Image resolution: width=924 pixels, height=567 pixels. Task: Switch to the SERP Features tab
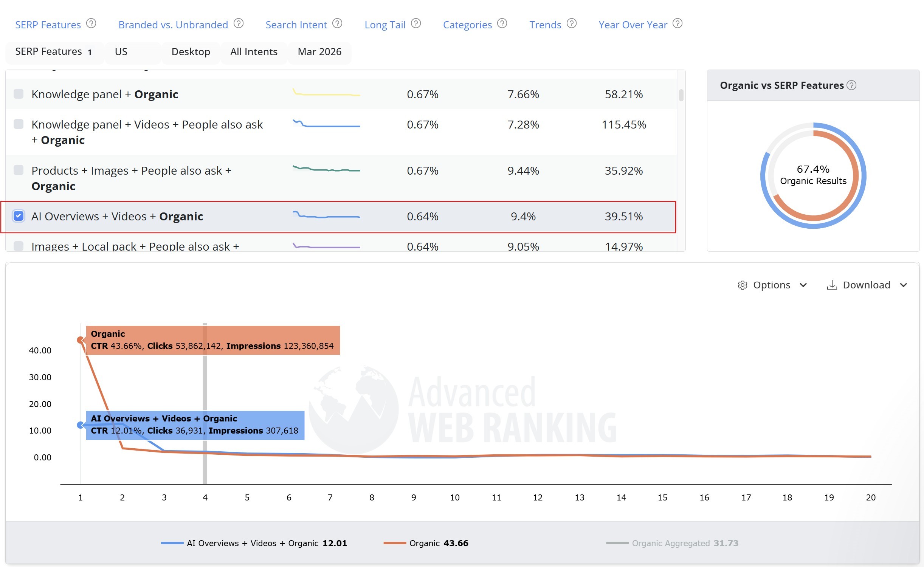(x=48, y=25)
